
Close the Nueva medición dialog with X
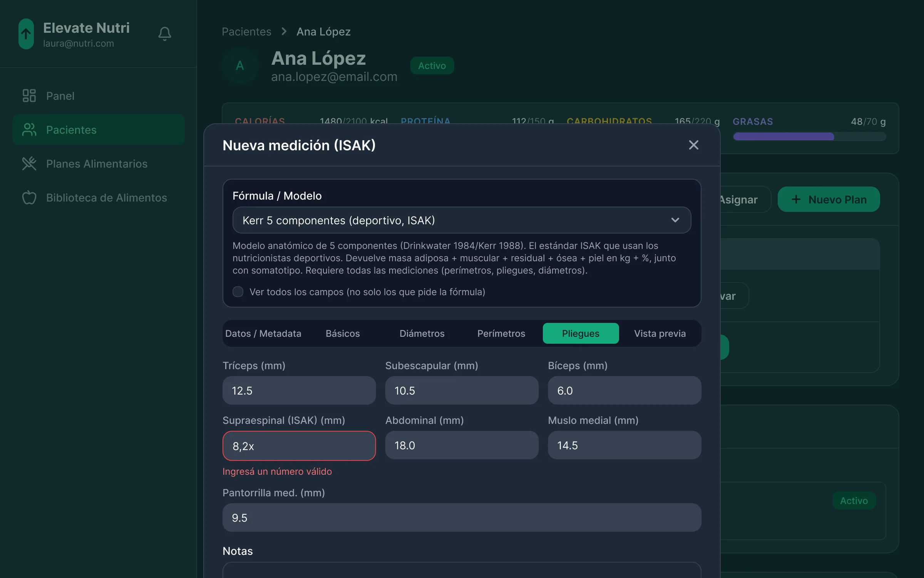[x=693, y=145]
